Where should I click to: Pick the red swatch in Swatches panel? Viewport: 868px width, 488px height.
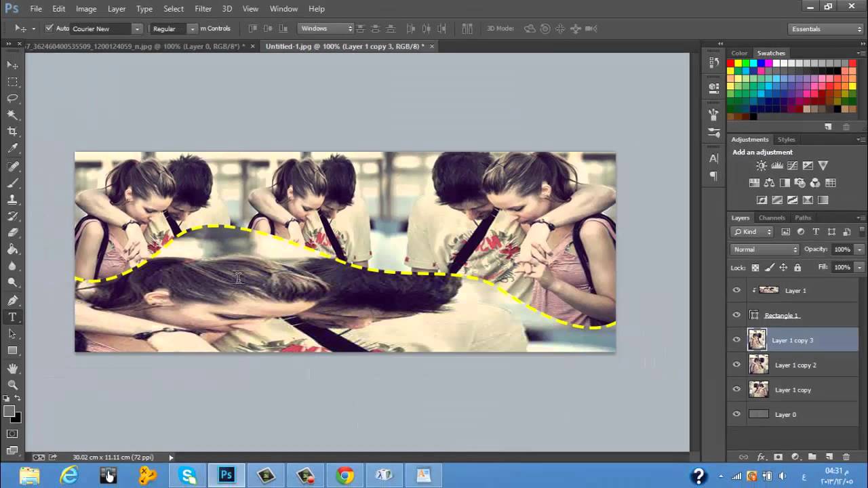point(731,63)
